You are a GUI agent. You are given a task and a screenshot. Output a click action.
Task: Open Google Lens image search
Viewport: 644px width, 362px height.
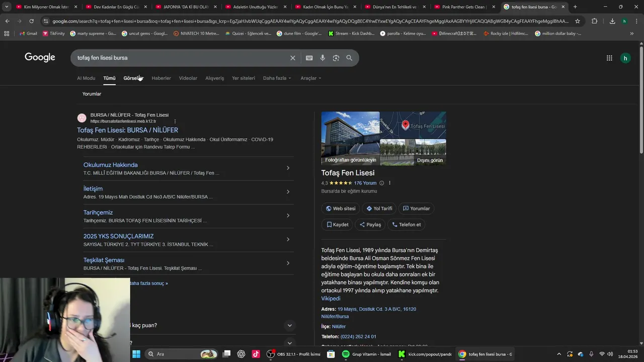click(336, 58)
